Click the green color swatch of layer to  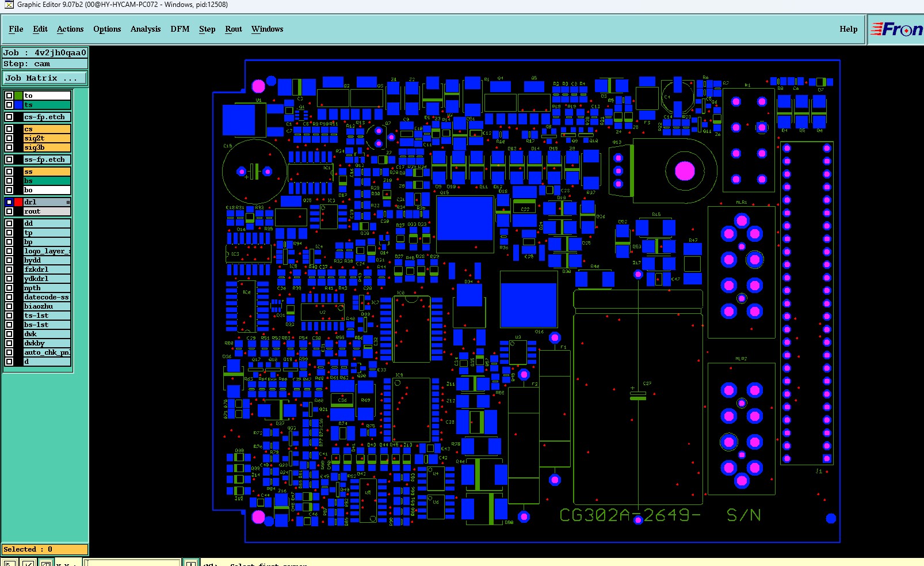point(18,96)
